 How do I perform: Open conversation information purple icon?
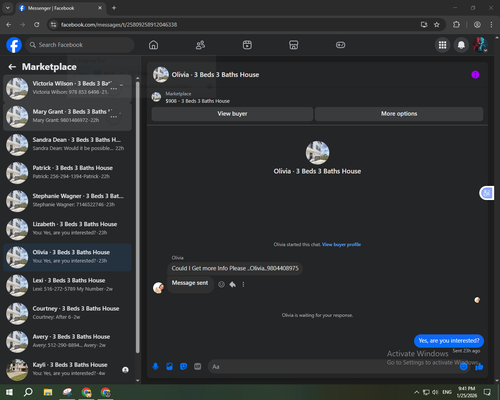475,75
